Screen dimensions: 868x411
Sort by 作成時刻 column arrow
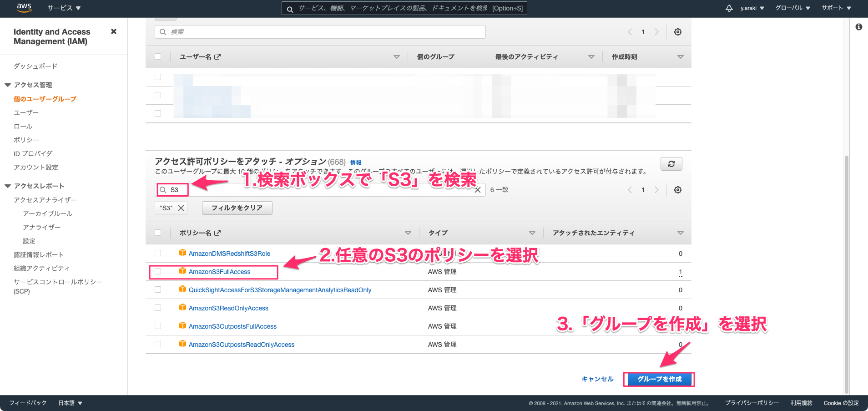681,57
